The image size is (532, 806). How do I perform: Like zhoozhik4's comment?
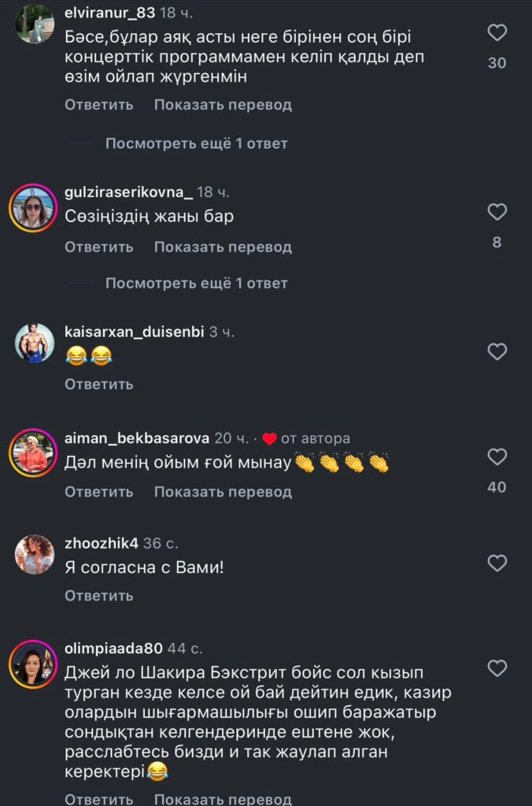click(497, 563)
